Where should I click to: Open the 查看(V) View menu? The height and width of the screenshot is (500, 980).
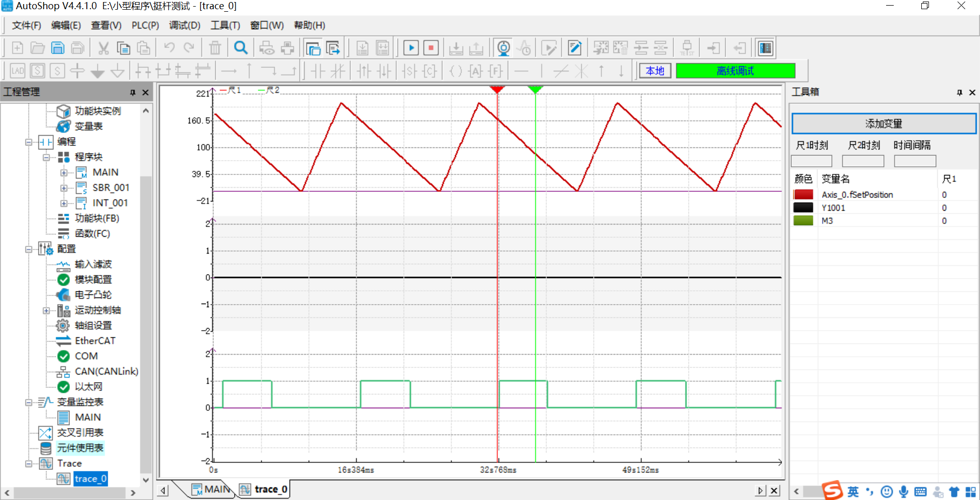pyautogui.click(x=106, y=26)
